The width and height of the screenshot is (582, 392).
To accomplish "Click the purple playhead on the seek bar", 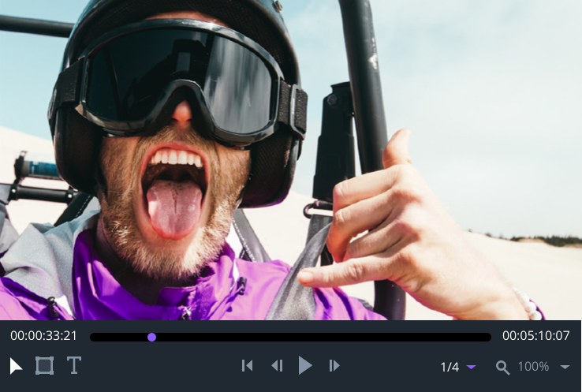I will tap(151, 337).
